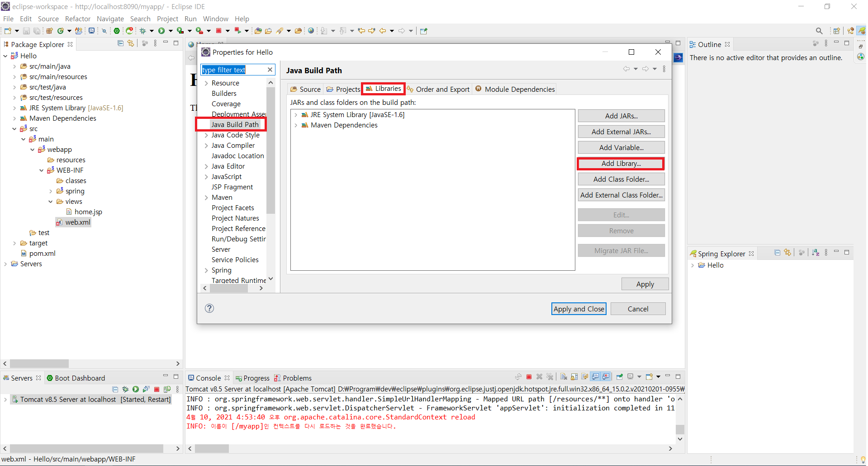This screenshot has width=868, height=466.
Task: Switch to the Source tab
Action: 306,89
